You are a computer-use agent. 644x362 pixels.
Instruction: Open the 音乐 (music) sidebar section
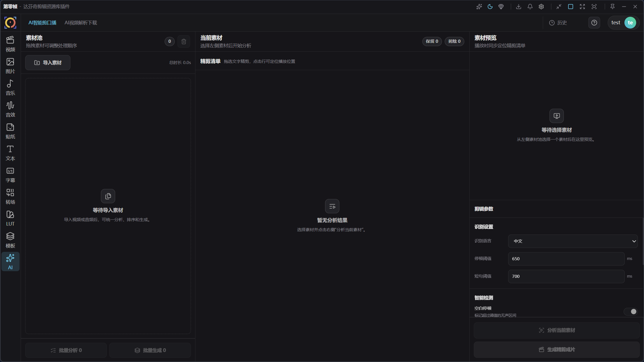coord(10,87)
